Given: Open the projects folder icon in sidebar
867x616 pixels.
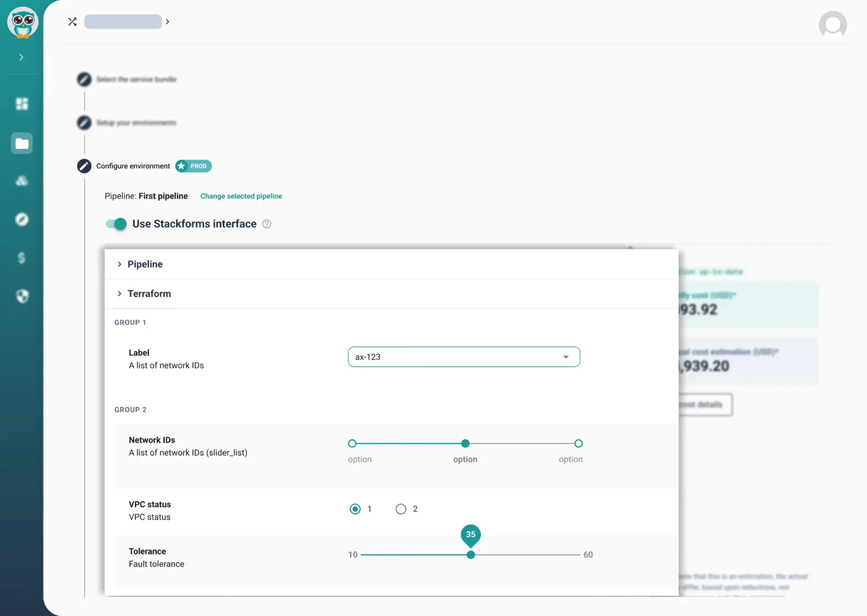Looking at the screenshot, I should click(22, 144).
